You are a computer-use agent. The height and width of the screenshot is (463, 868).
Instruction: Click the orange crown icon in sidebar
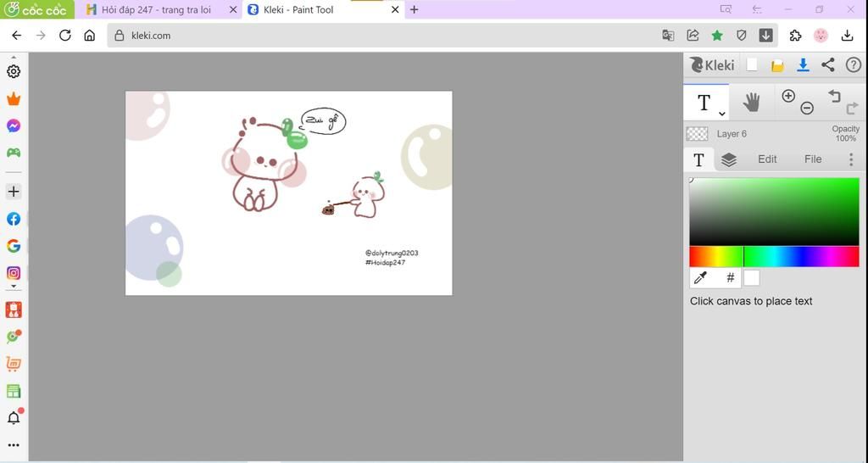click(x=14, y=99)
